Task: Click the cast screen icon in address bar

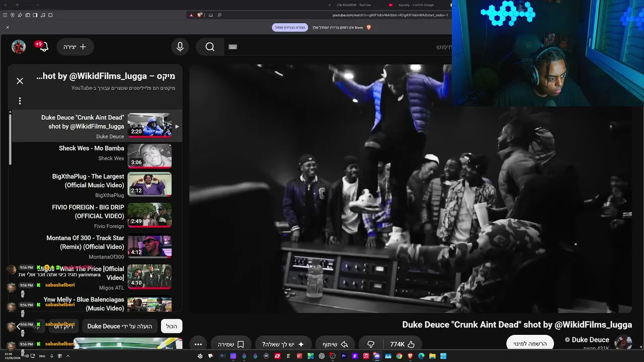Action: pos(211,15)
